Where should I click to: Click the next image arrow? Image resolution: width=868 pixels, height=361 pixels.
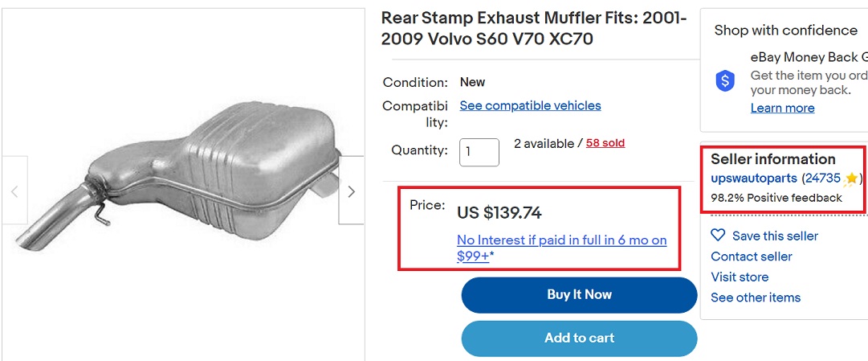coord(351,191)
